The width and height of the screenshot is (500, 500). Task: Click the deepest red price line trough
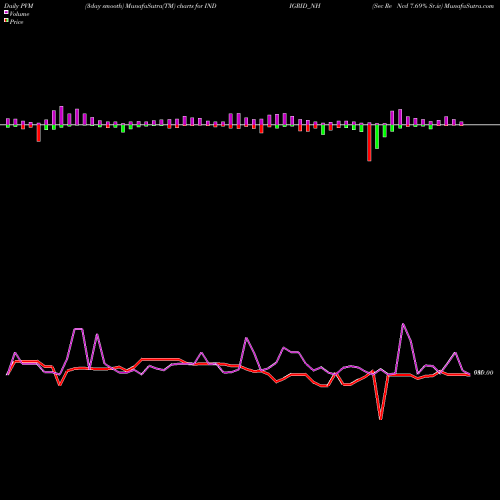pyautogui.click(x=380, y=418)
